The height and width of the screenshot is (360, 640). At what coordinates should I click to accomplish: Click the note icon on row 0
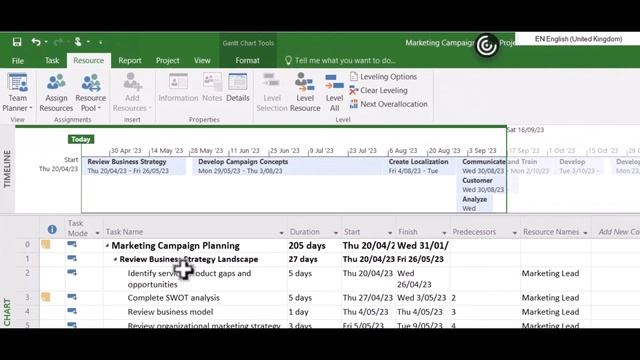point(46,244)
